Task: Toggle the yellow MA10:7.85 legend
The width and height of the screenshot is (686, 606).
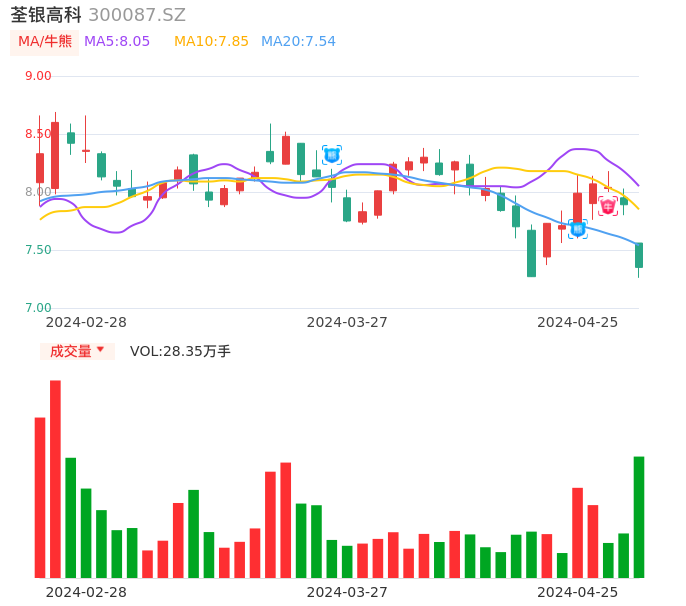Action: (211, 42)
